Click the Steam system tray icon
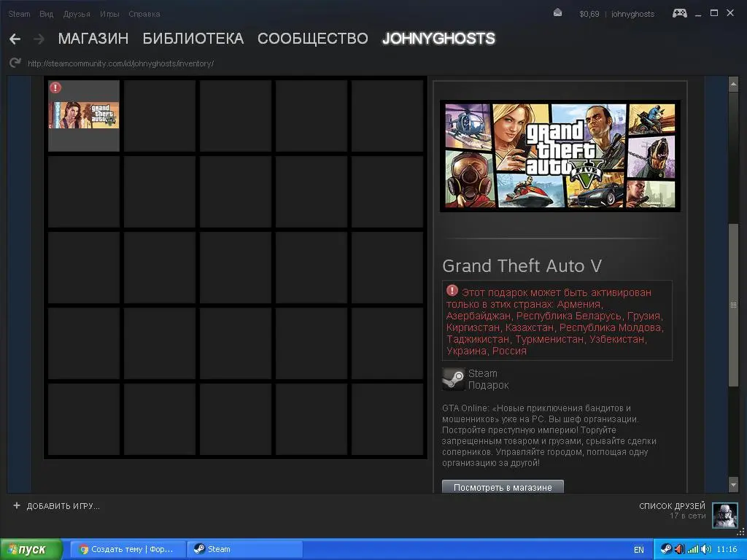 (x=665, y=549)
